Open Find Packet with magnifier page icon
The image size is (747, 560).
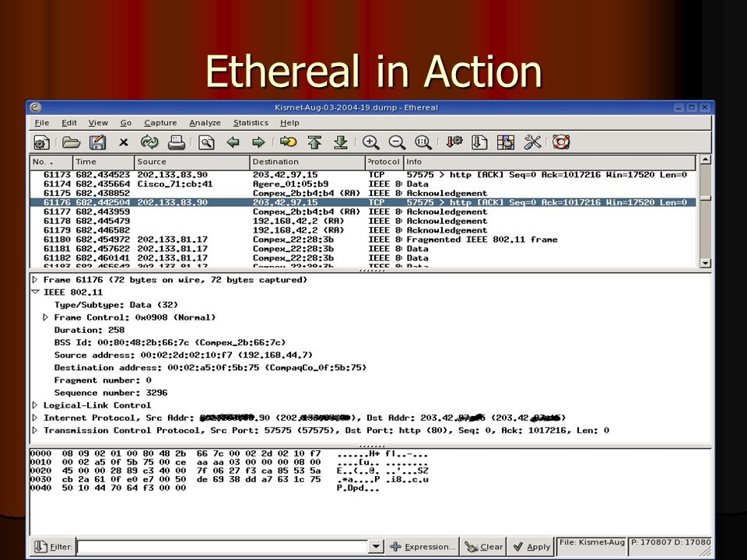206,142
